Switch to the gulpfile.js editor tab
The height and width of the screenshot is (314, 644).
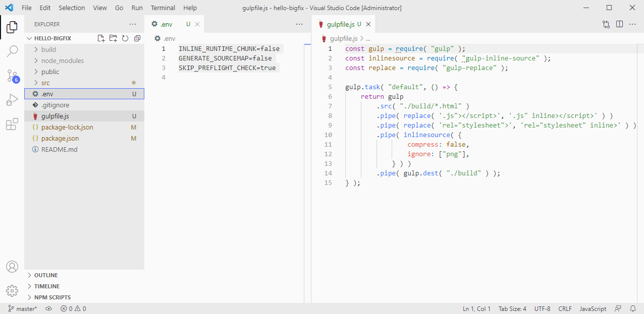[x=344, y=24]
